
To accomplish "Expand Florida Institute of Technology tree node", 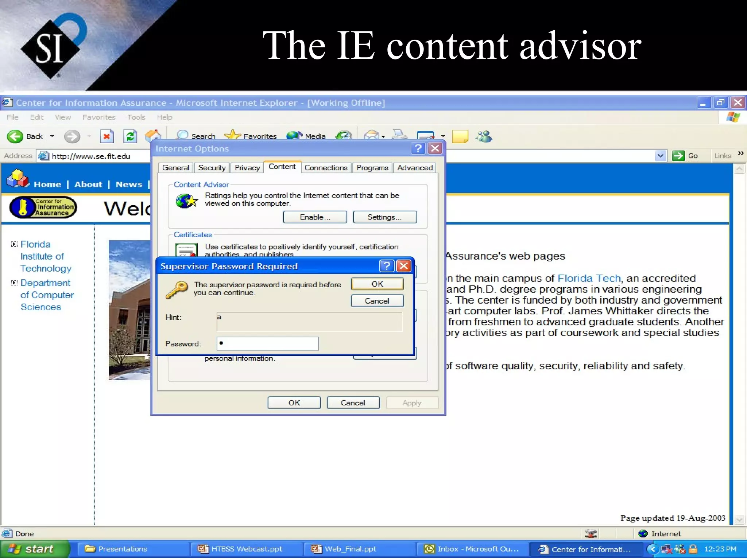I will [14, 244].
